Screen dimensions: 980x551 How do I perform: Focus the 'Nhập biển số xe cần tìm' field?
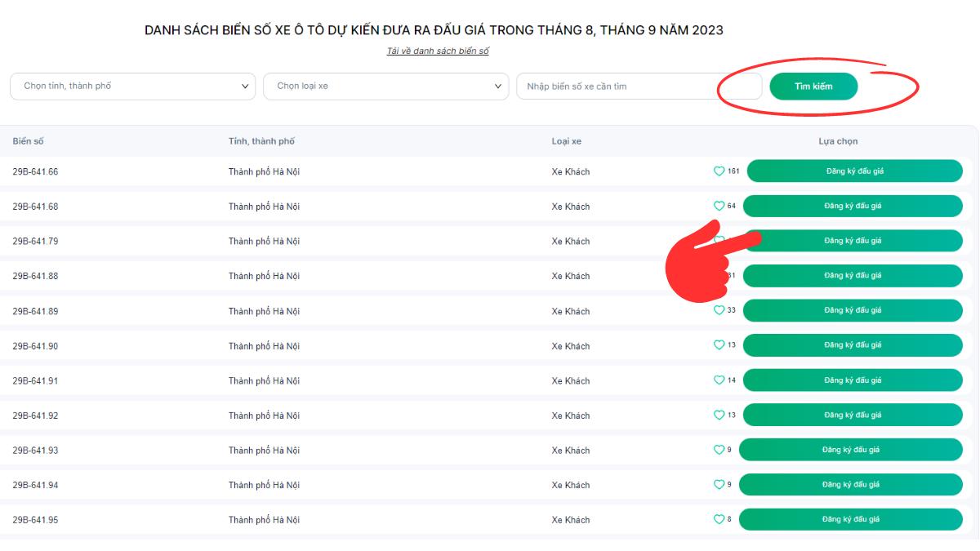pyautogui.click(x=639, y=87)
